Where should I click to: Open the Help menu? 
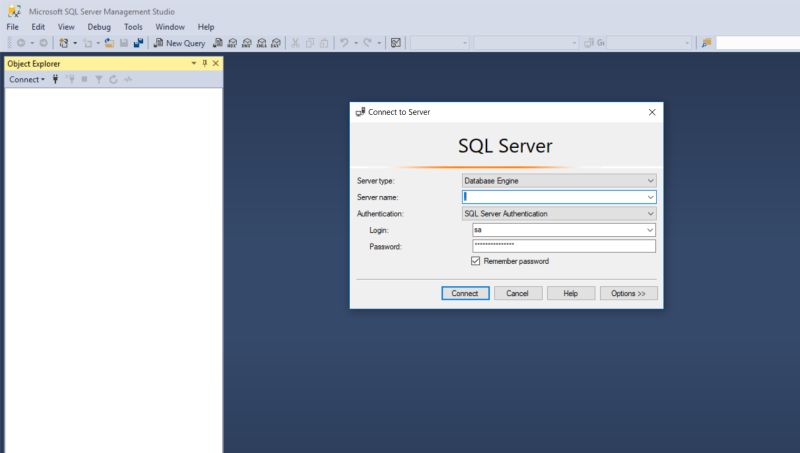tap(206, 27)
